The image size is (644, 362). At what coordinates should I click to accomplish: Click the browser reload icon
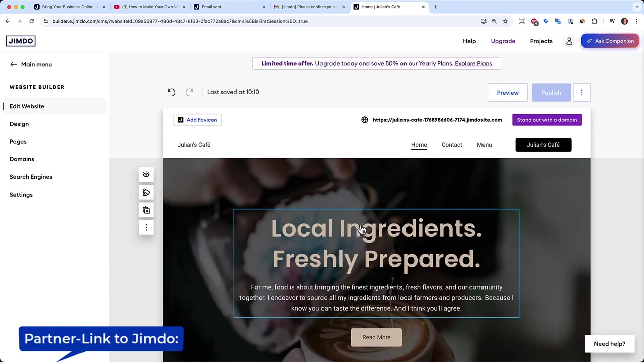pos(31,21)
